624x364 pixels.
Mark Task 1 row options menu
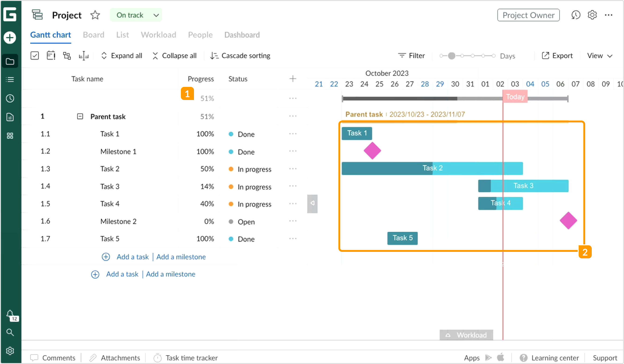click(293, 134)
